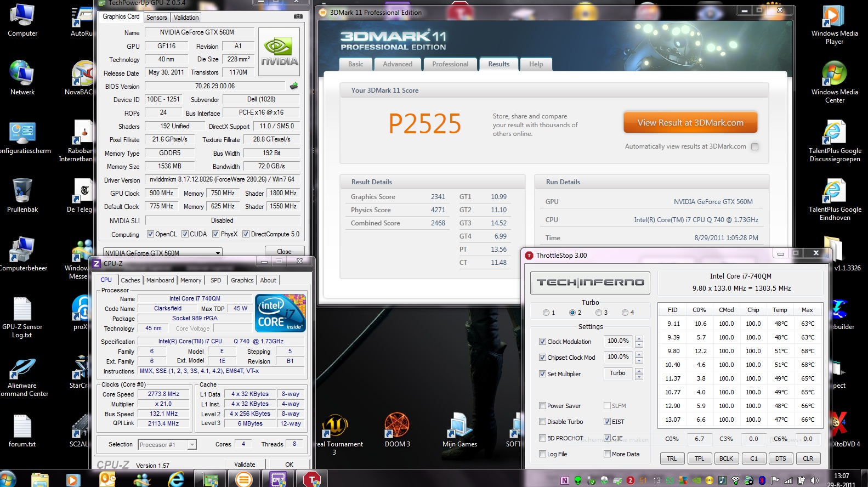Click OK button in CPU-Z
868x487 pixels.
tap(289, 464)
